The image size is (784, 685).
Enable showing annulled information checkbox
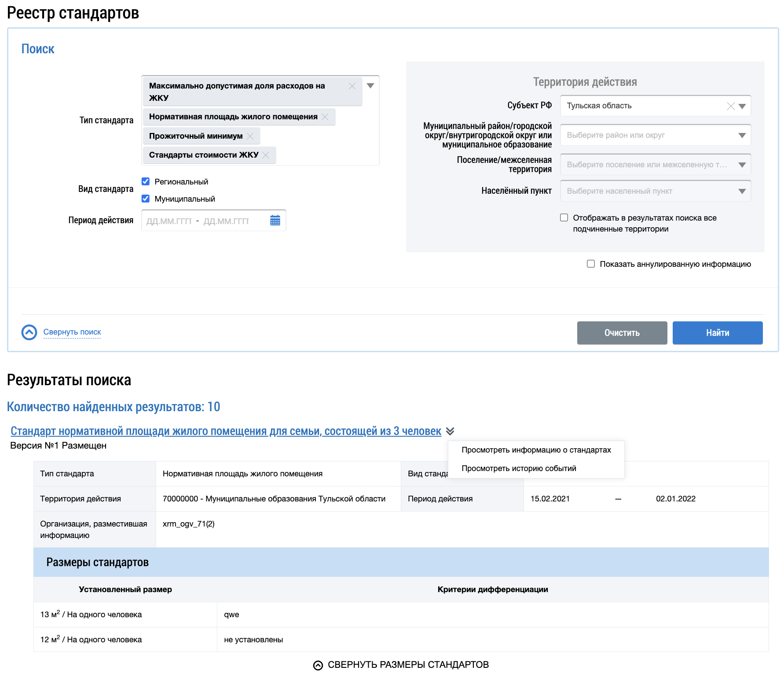coord(591,264)
